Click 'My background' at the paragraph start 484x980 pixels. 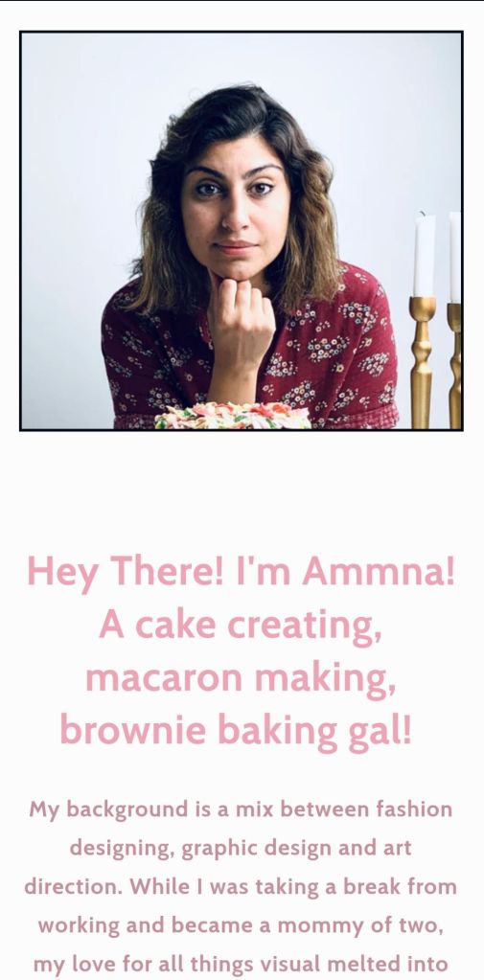105,810
